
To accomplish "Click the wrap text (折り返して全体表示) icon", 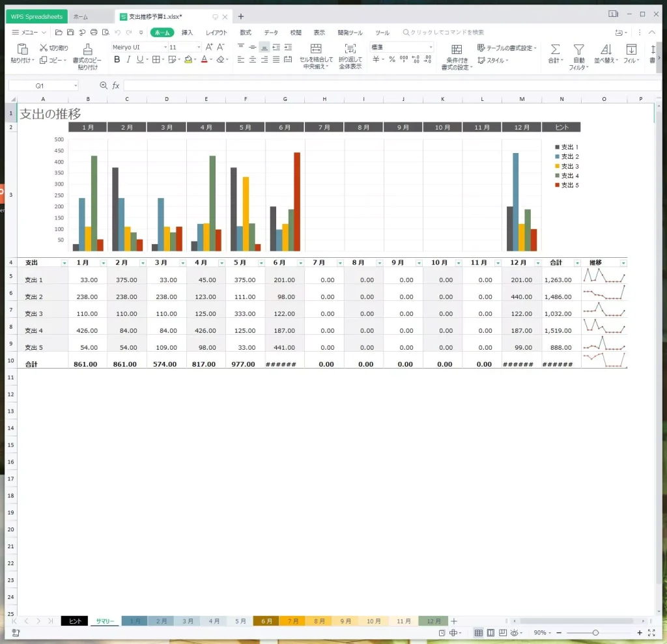I will pyautogui.click(x=350, y=49).
